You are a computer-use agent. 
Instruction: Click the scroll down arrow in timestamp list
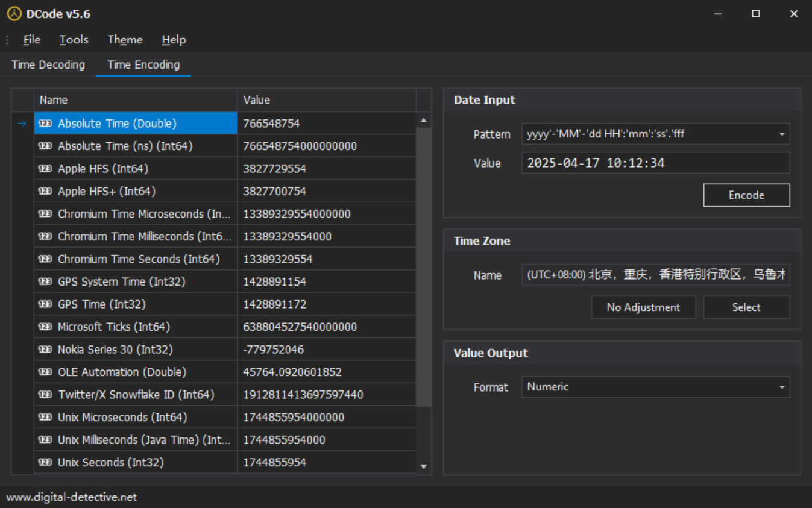coord(423,466)
